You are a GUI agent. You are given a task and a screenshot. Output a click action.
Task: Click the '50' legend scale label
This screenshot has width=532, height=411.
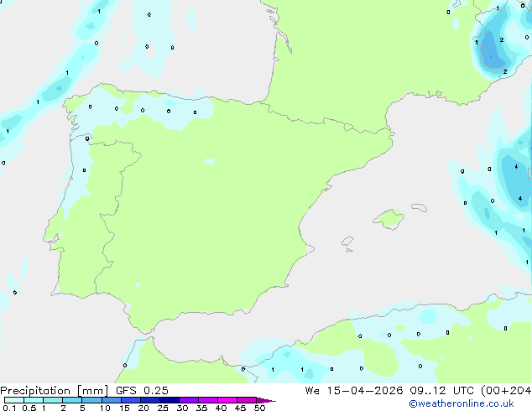click(259, 408)
